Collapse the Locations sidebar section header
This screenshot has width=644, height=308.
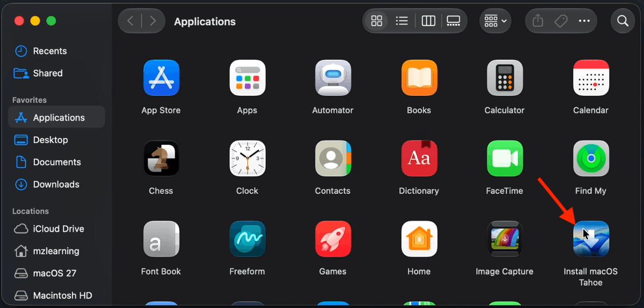pos(31,211)
